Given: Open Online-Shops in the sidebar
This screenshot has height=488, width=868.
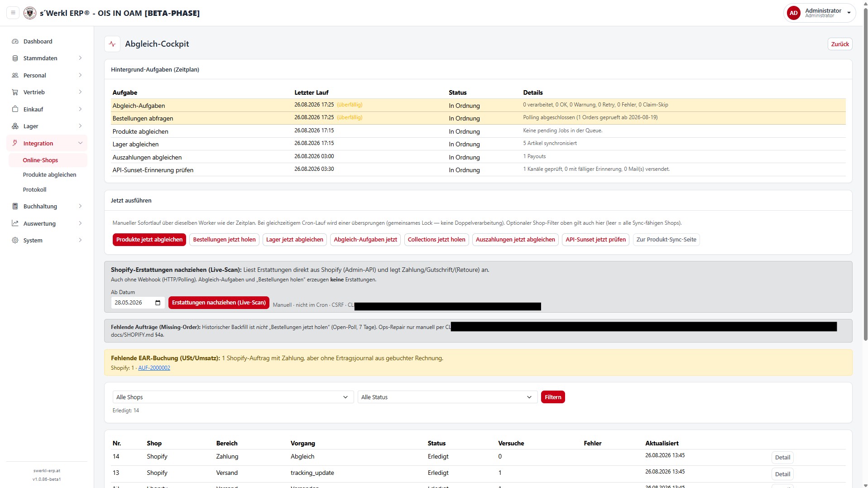Looking at the screenshot, I should point(48,160).
